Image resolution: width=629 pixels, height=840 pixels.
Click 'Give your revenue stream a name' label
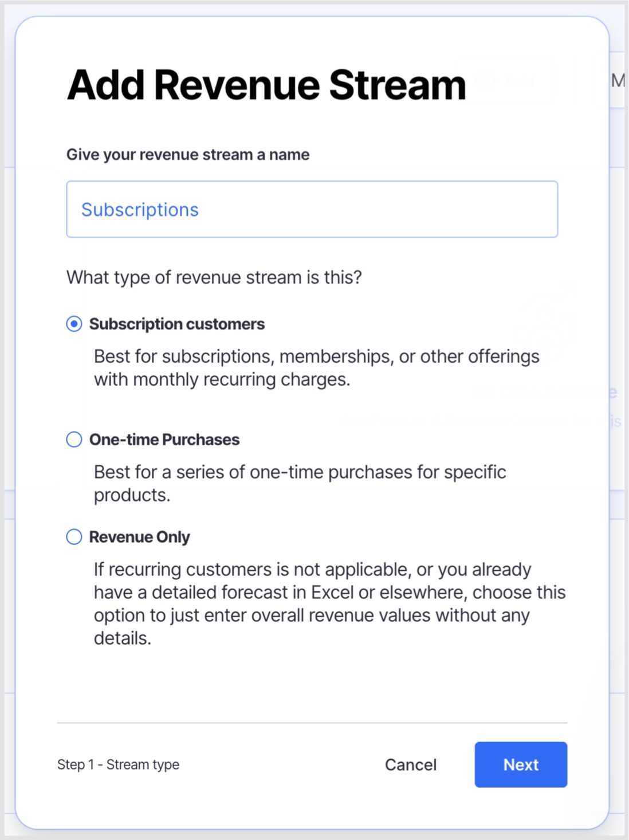click(x=188, y=155)
